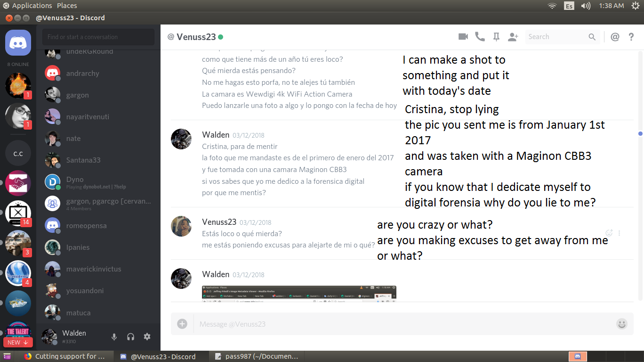Click Venuss23 username in chat message
This screenshot has width=644, height=362.
coord(219,222)
